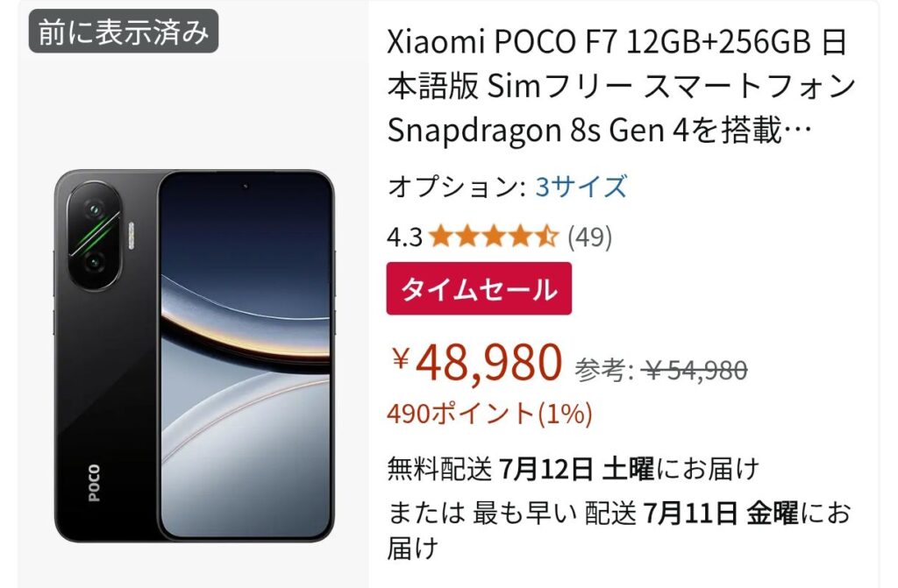This screenshot has height=588, width=898.
Task: Open the 3サイズ options link
Action: (581, 187)
